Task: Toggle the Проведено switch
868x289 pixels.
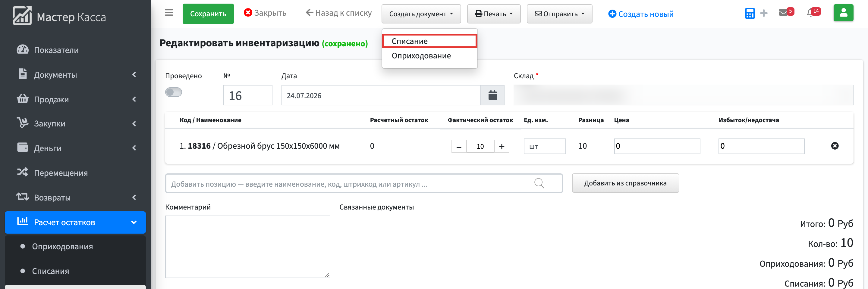Action: (x=174, y=92)
